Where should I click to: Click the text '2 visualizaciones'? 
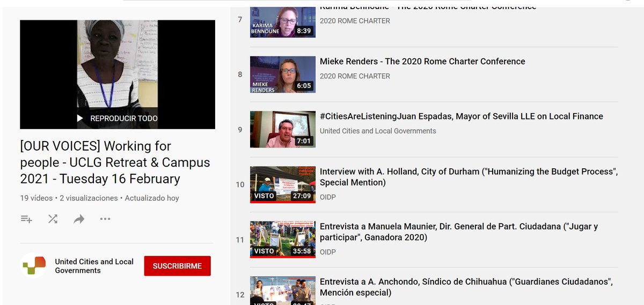[x=89, y=198]
